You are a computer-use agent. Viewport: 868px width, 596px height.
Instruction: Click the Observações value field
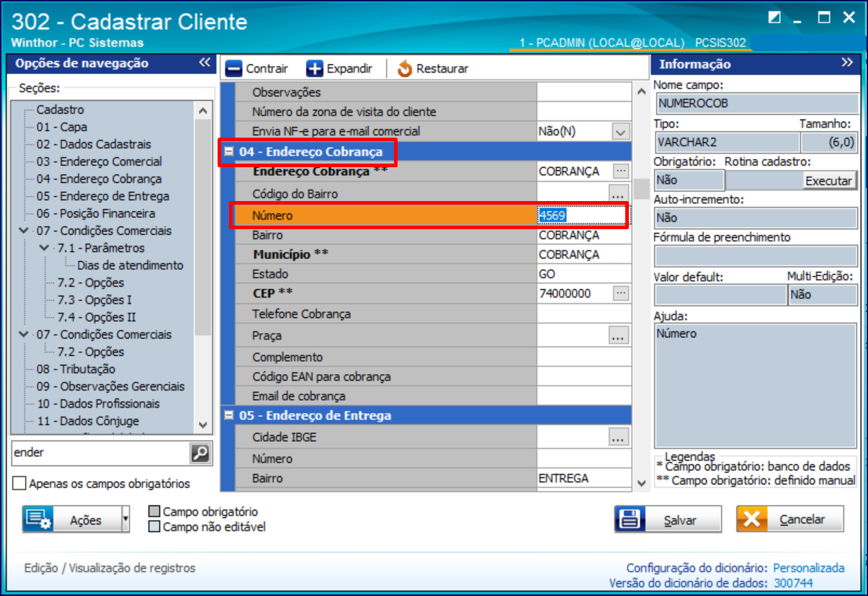pyautogui.click(x=583, y=92)
